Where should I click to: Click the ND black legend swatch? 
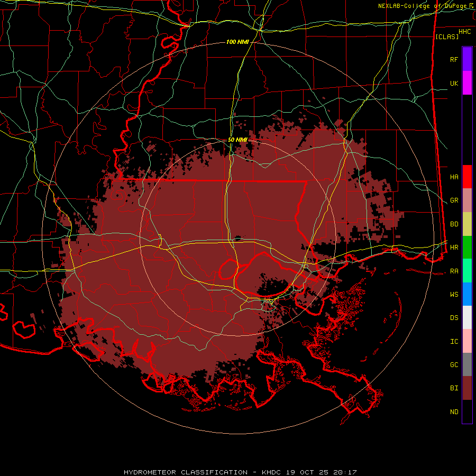467,411
